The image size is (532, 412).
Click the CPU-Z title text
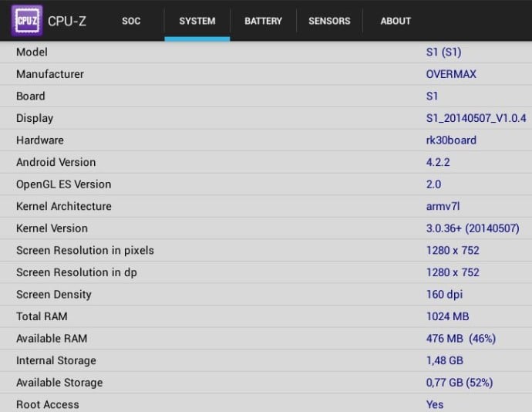pyautogui.click(x=67, y=21)
